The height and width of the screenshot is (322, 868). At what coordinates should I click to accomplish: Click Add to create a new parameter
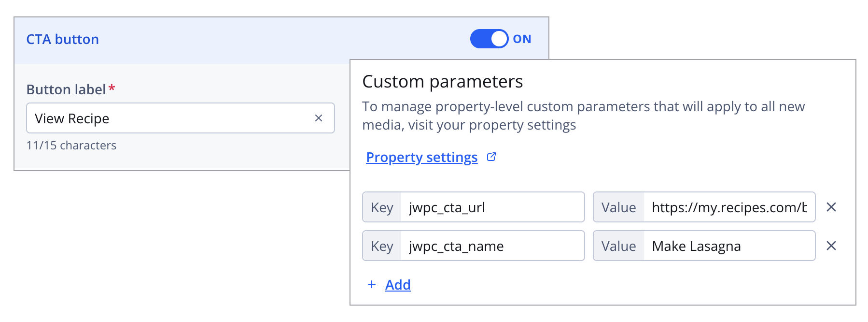click(397, 285)
